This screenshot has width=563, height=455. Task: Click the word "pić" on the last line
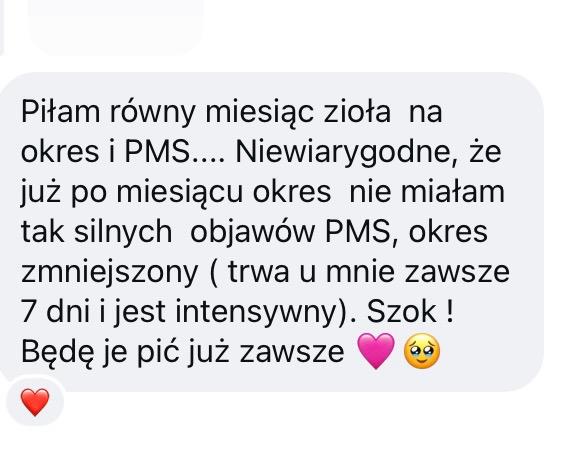(158, 352)
